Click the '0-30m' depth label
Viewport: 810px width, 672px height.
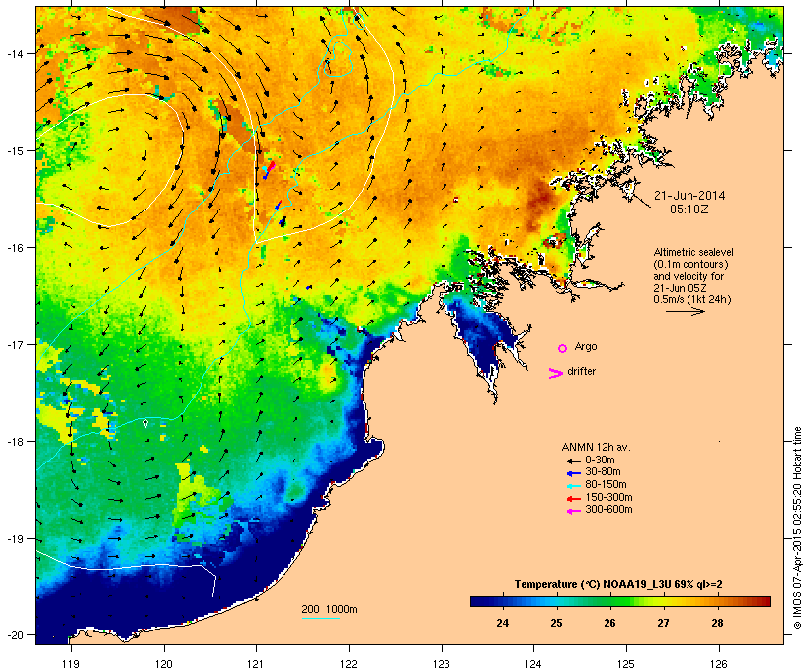click(600, 461)
